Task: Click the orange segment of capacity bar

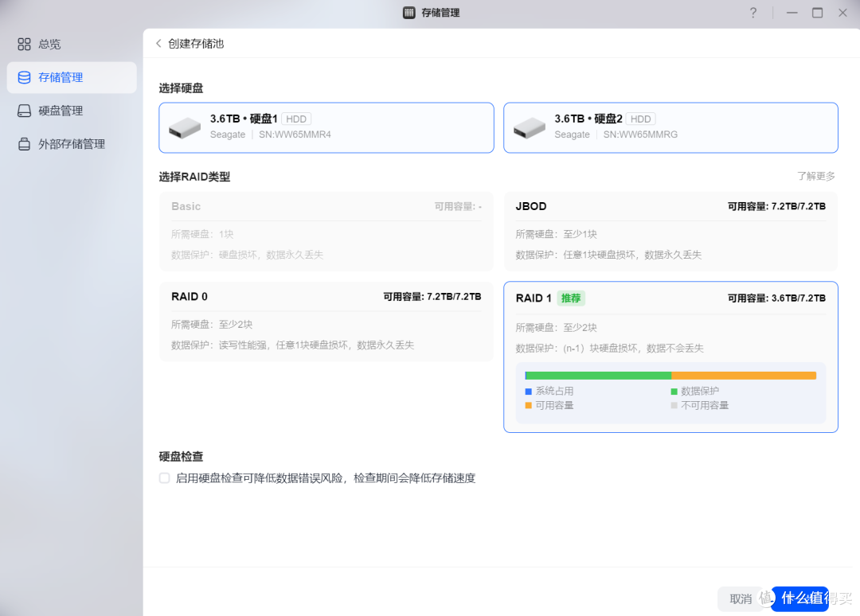Action: (744, 376)
